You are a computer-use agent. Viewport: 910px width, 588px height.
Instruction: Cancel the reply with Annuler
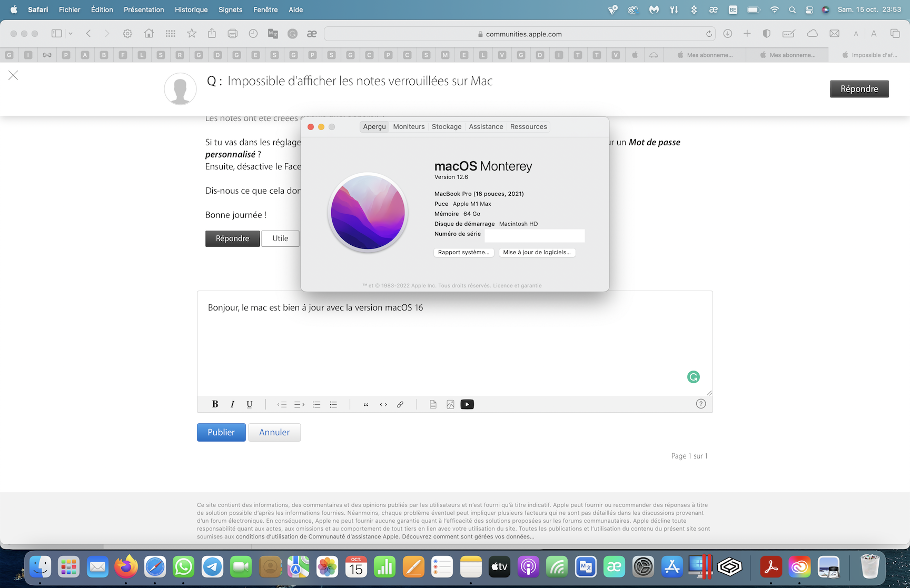pyautogui.click(x=274, y=432)
